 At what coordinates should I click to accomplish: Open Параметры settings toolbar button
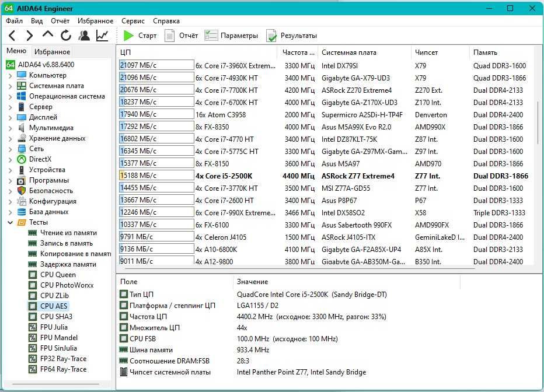pos(231,36)
